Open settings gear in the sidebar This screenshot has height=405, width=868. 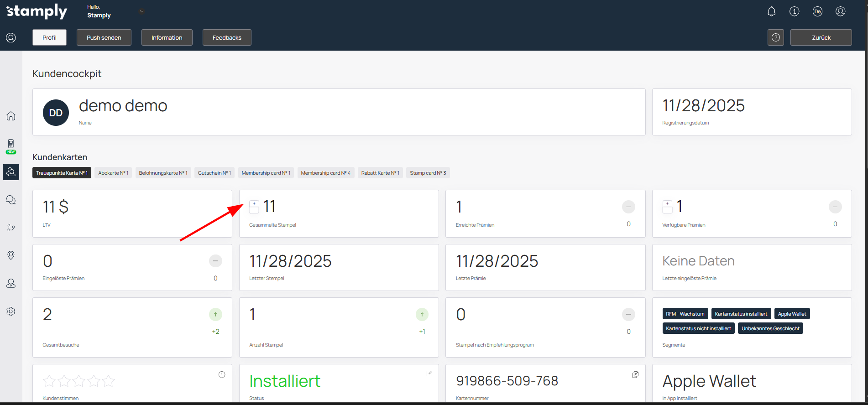click(x=11, y=311)
